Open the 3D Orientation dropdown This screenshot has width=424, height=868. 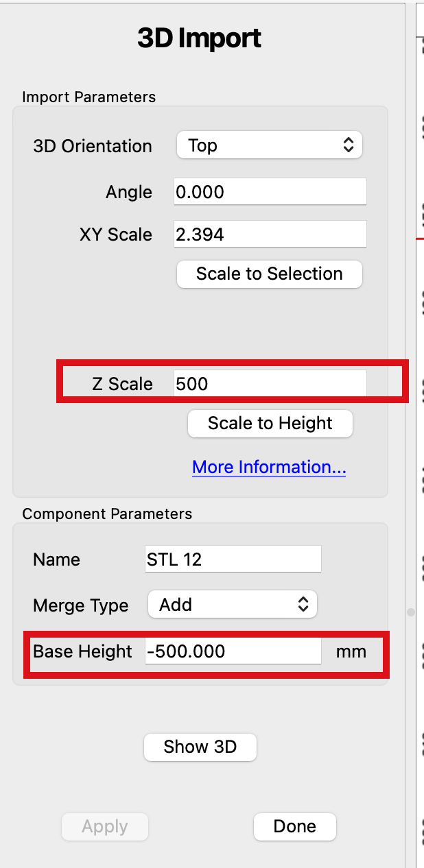click(269, 145)
